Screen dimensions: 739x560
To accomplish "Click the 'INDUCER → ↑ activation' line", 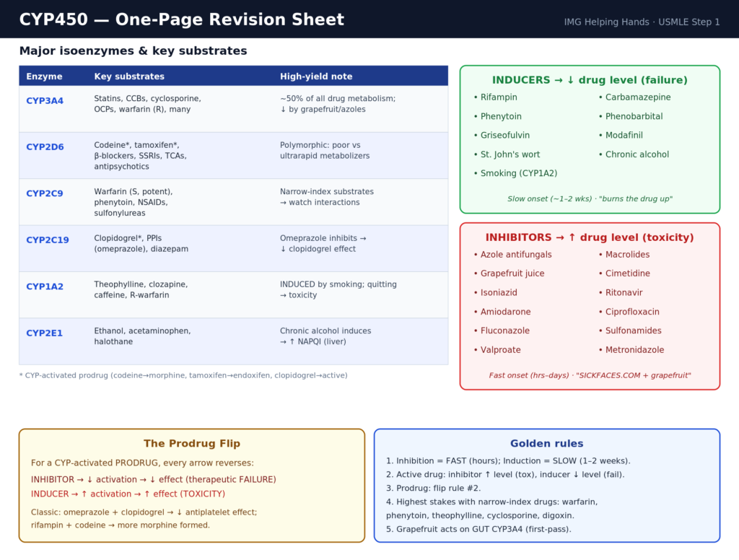I will [x=128, y=494].
